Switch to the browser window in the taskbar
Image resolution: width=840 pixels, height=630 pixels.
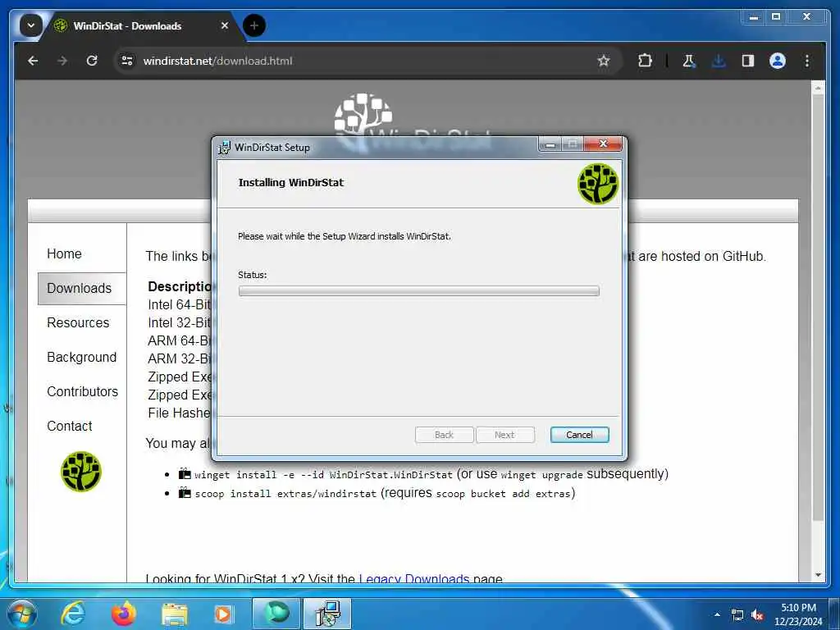276,614
